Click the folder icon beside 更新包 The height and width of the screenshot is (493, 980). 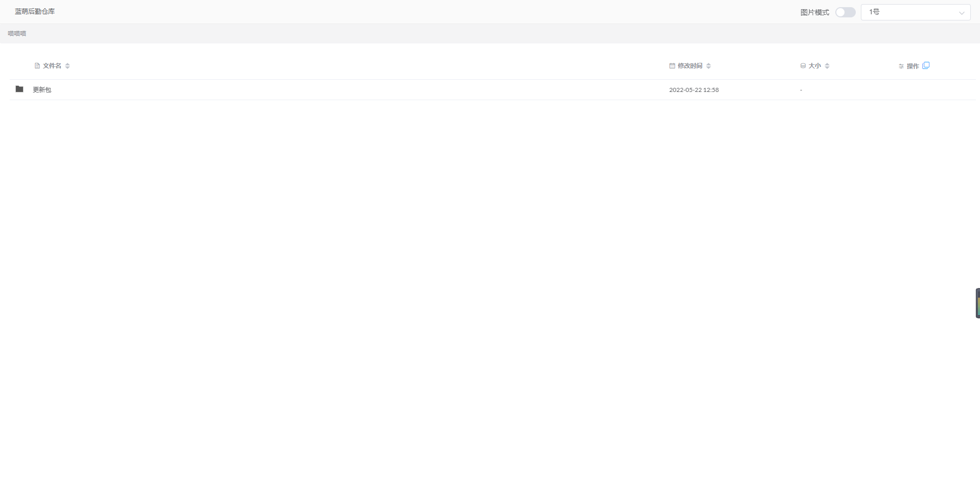coord(19,89)
